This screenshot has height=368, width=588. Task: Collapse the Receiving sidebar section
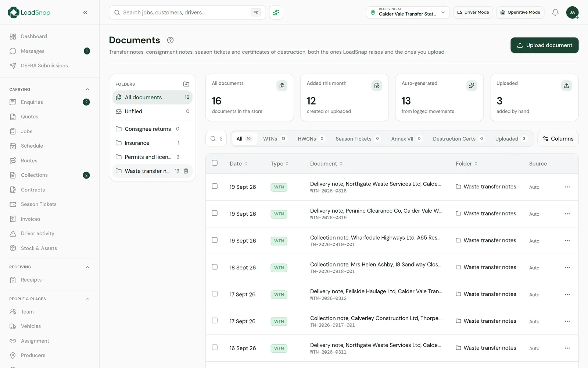pyautogui.click(x=87, y=267)
